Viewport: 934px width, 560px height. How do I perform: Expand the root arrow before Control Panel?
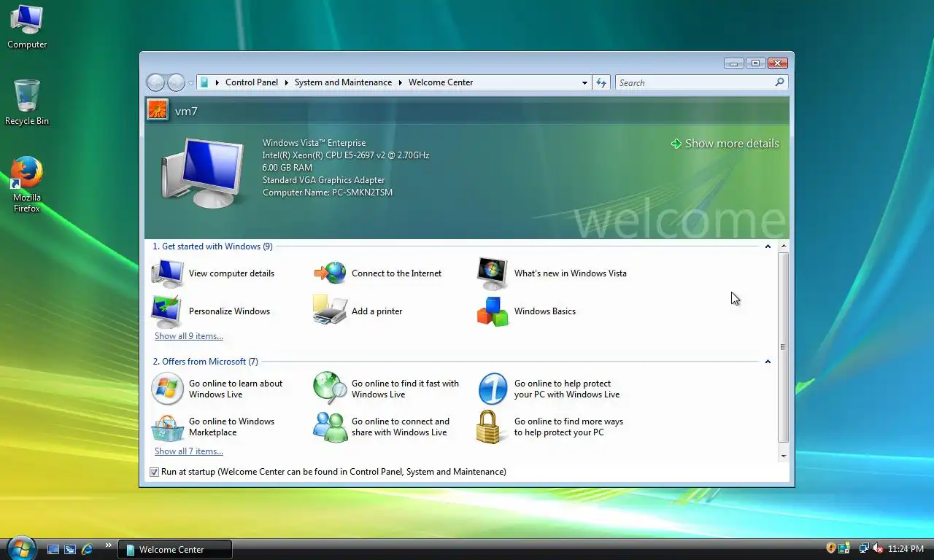(217, 82)
